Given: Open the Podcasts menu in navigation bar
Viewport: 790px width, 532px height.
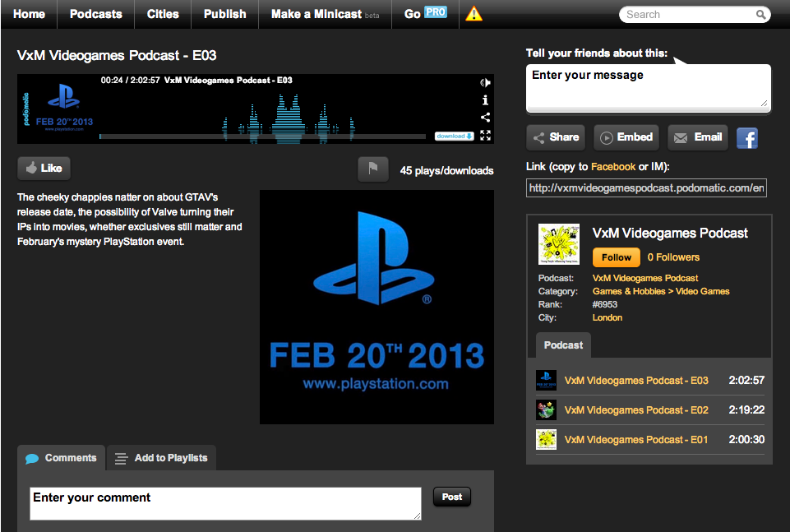Looking at the screenshot, I should pyautogui.click(x=95, y=14).
